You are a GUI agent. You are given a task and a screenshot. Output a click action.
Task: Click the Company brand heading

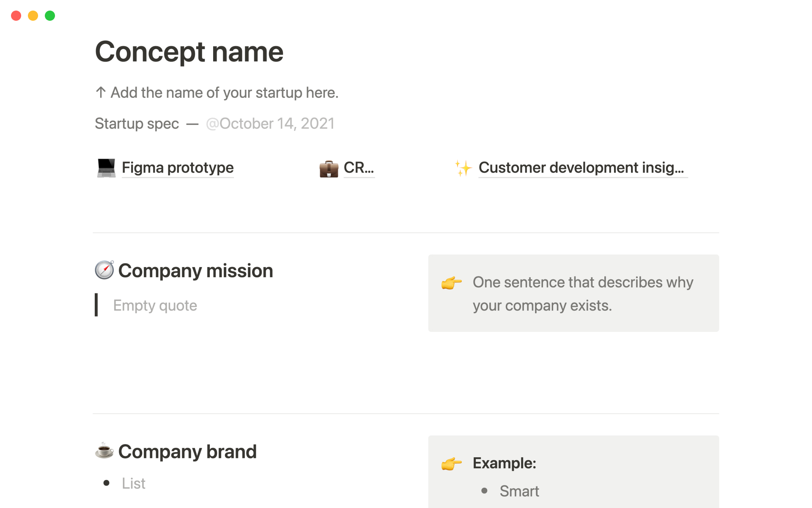187,452
